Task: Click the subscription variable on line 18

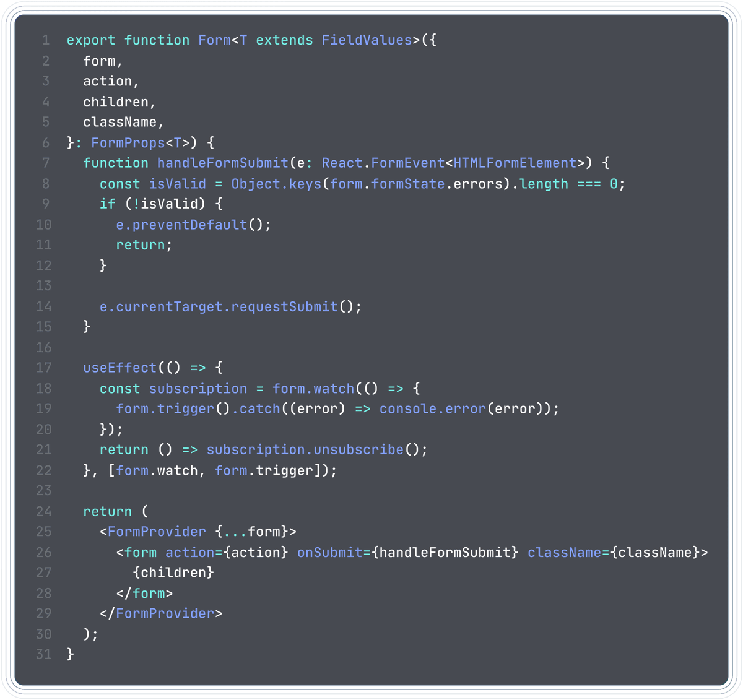Action: pos(197,388)
